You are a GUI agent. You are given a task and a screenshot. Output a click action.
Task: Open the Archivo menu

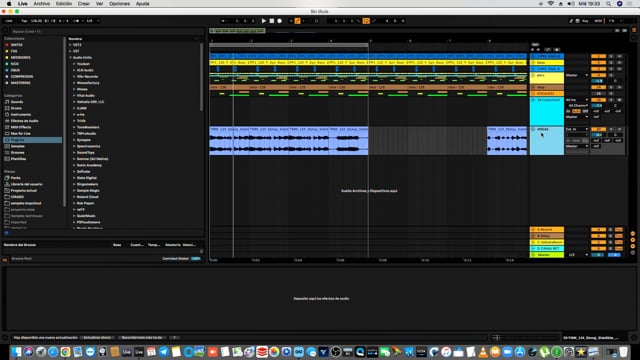(x=42, y=4)
